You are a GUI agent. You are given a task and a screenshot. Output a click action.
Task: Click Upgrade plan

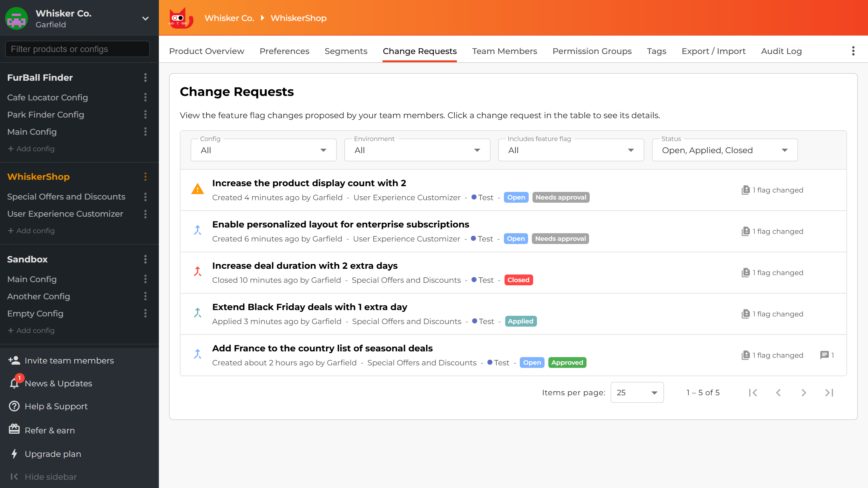coord(46,454)
